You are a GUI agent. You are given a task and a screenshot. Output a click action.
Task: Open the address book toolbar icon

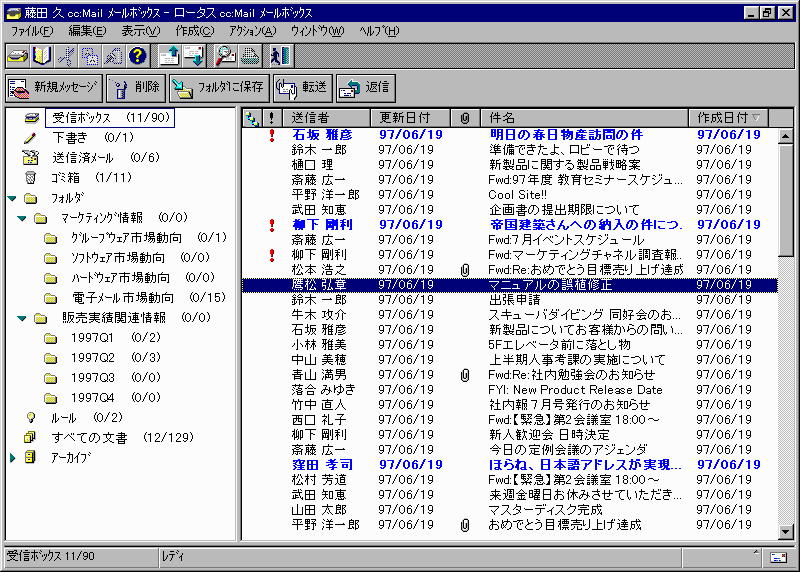[x=41, y=56]
